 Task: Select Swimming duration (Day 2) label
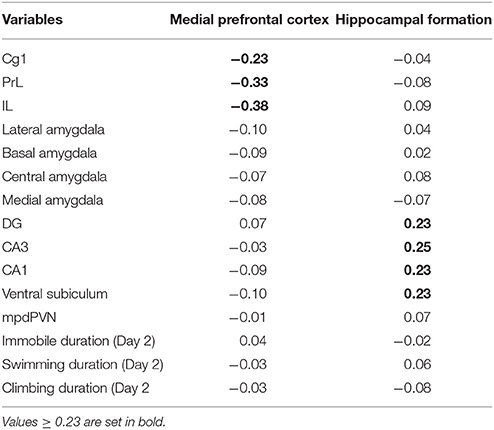tap(83, 365)
